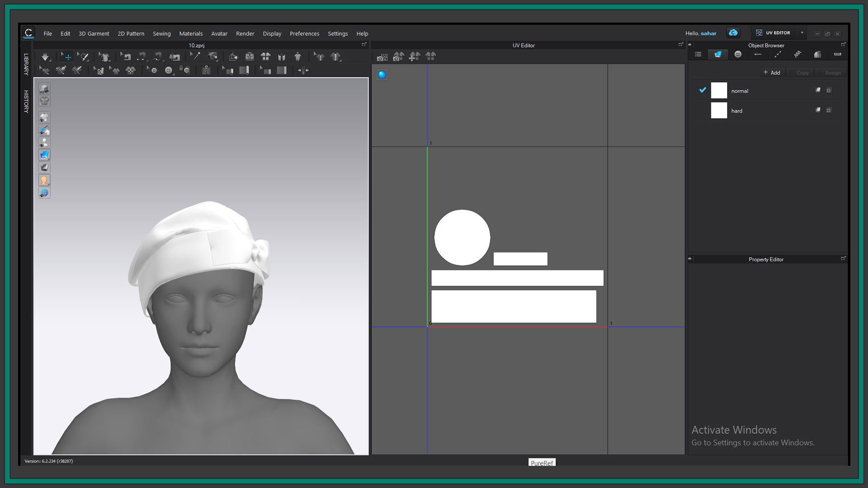Image resolution: width=868 pixels, height=488 pixels.
Task: Click the blue sphere icon in UV Editor
Action: (x=382, y=75)
